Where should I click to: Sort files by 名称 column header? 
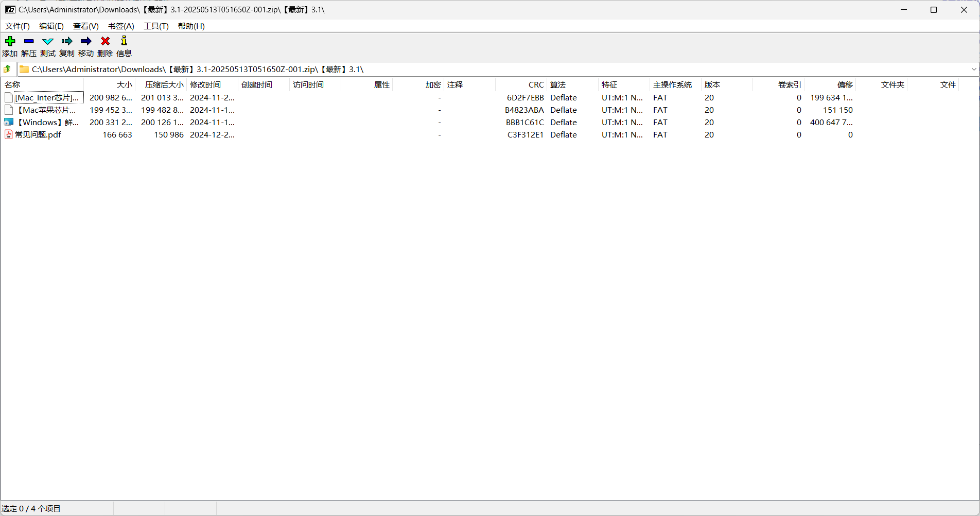[41, 85]
